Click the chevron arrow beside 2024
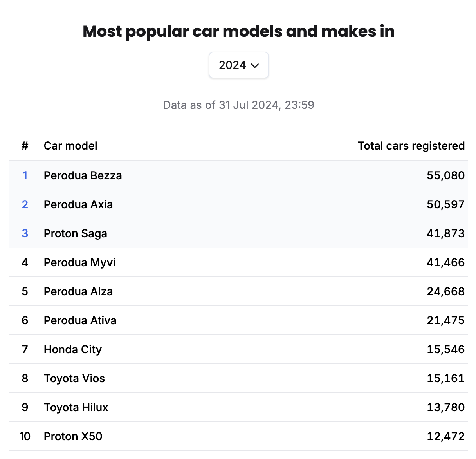476x459 pixels. coord(255,65)
